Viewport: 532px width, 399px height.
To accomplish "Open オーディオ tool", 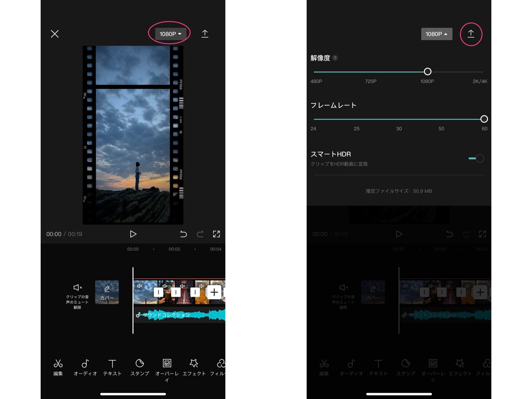I will (x=85, y=367).
